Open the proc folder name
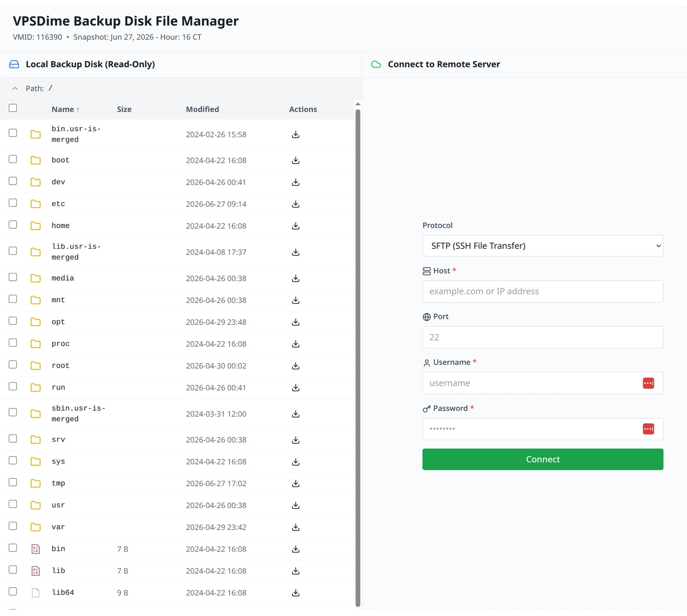Viewport: 687px width, 616px height. 60,344
